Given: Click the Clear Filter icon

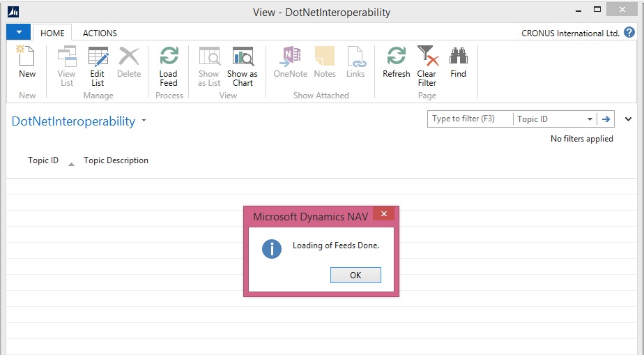Looking at the screenshot, I should pyautogui.click(x=427, y=56).
